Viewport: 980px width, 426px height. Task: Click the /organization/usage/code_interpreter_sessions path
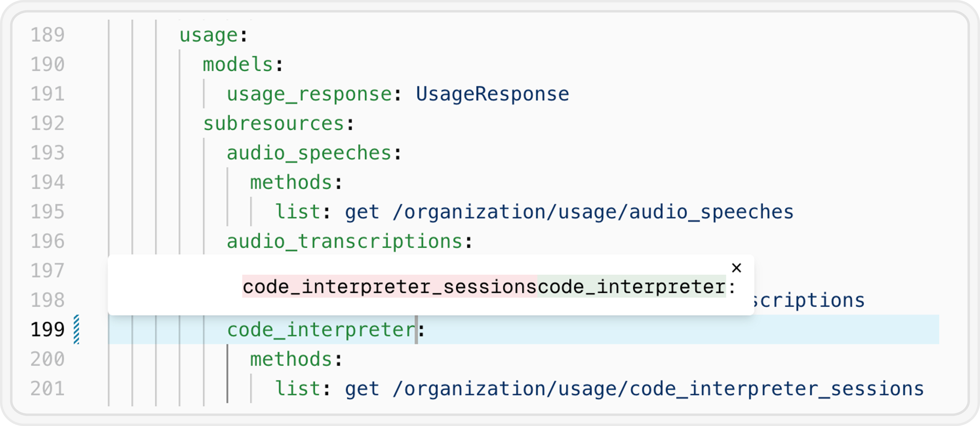658,389
